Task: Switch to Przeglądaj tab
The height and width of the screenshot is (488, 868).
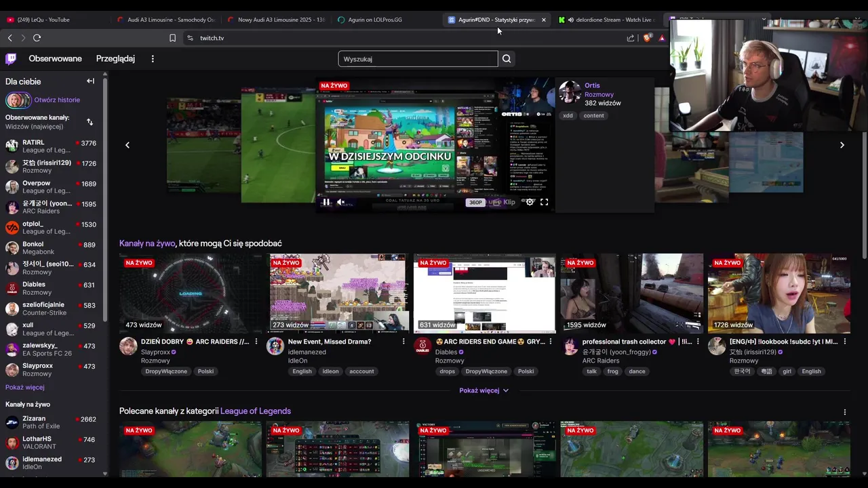Action: coord(115,59)
